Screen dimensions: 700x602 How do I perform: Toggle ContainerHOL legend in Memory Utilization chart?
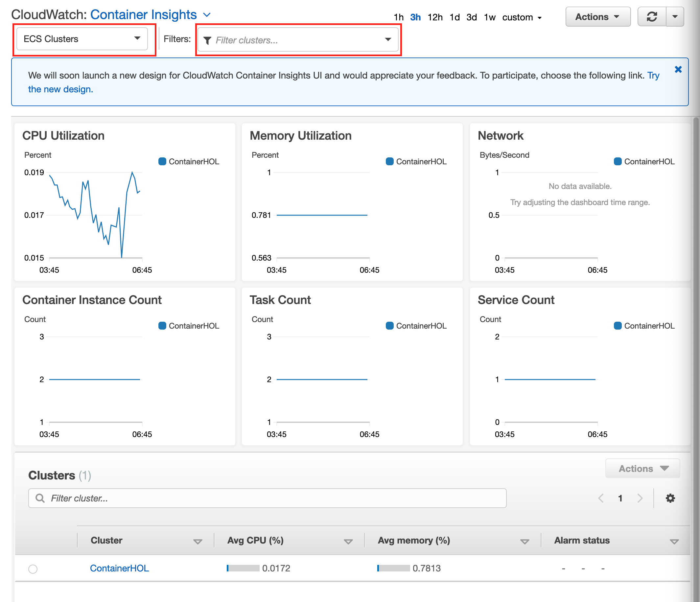416,161
